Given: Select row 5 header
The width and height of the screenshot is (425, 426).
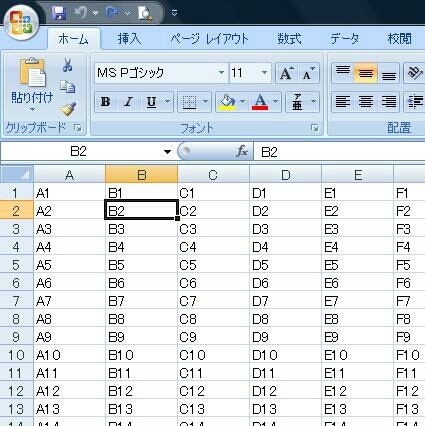Looking at the screenshot, I should tap(17, 265).
